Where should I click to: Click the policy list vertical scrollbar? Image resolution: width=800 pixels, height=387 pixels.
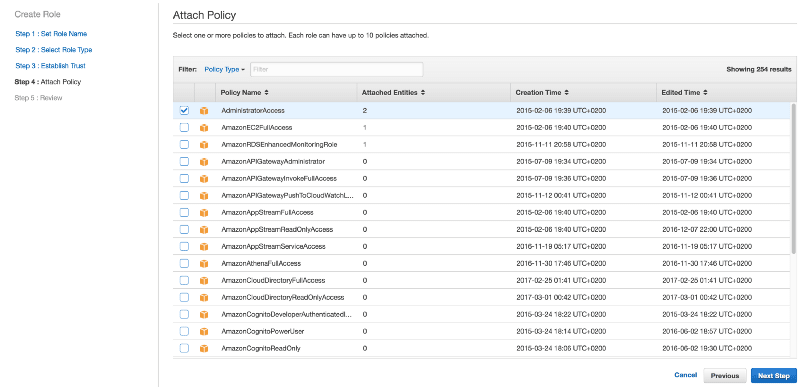tap(793, 178)
